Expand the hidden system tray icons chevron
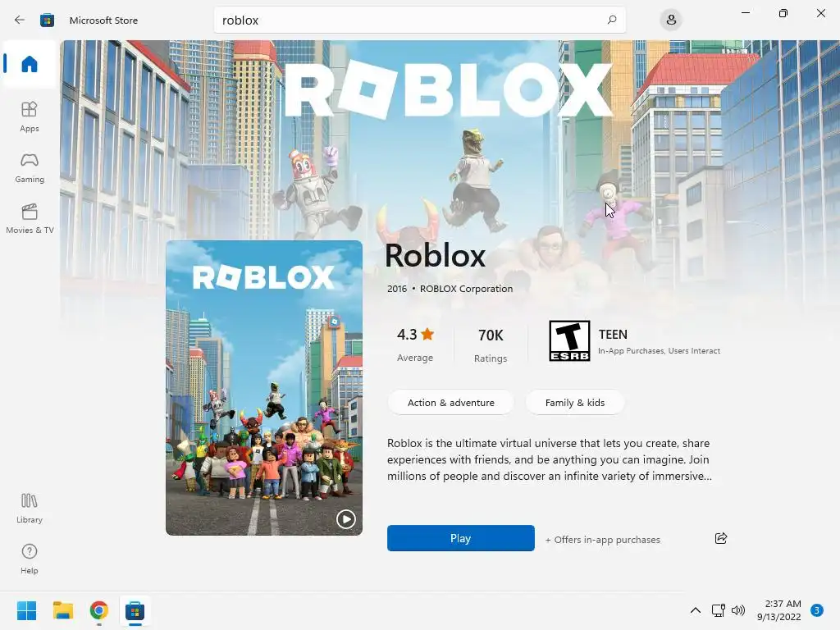This screenshot has width=840, height=630. coord(696,610)
